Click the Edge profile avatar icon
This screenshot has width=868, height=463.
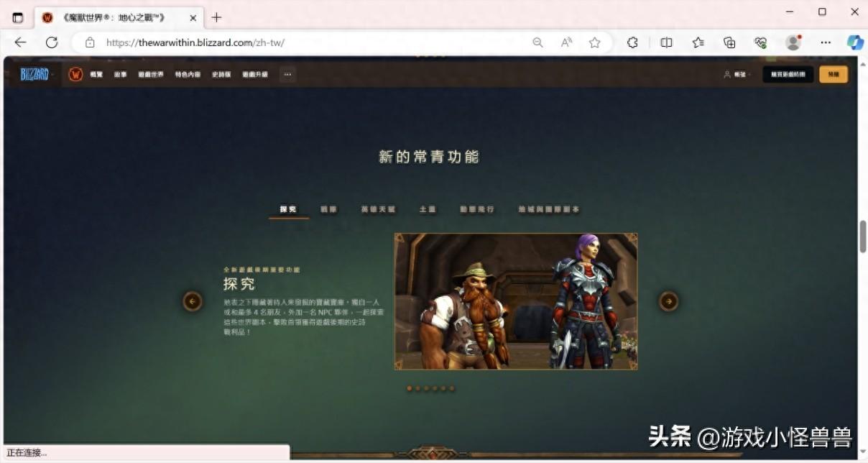click(793, 42)
